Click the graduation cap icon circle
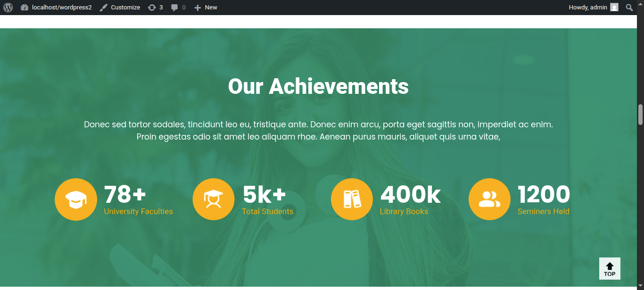 (x=76, y=199)
